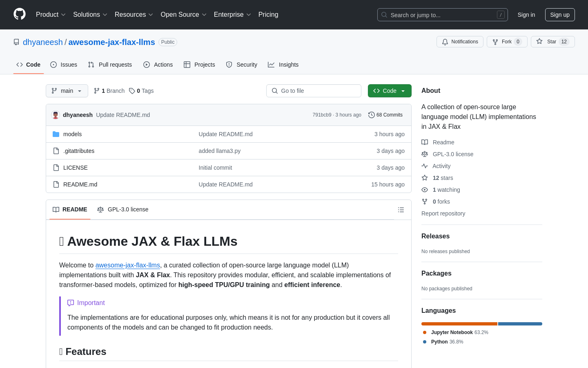Click the book icon beside Readme
This screenshot has width=588, height=368.
(x=425, y=142)
